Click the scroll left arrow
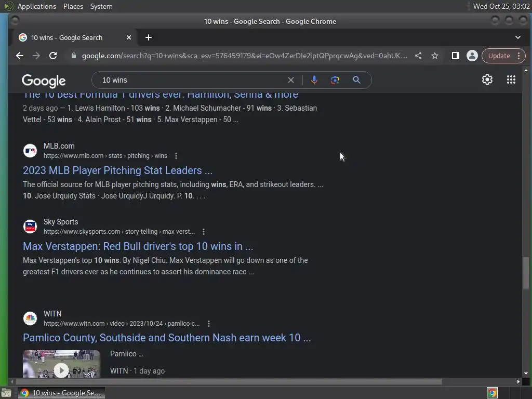The image size is (532, 399). (x=11, y=382)
